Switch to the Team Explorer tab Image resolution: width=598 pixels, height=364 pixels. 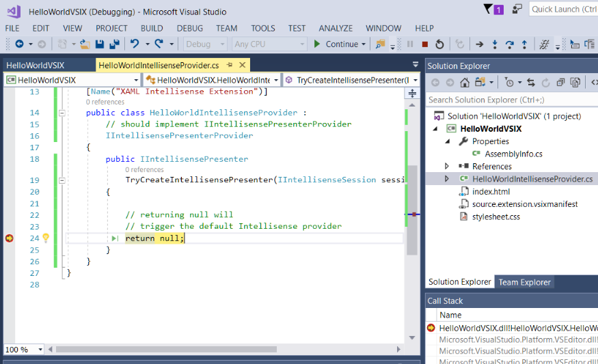(x=524, y=282)
